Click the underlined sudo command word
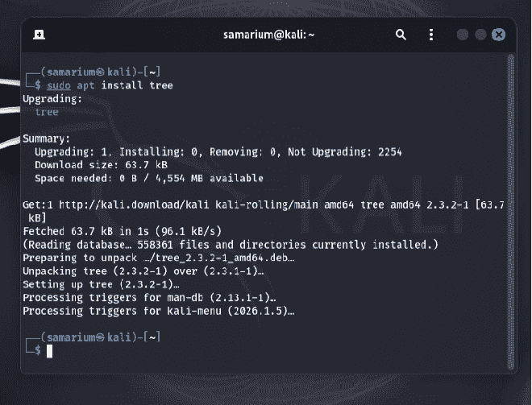The height and width of the screenshot is (405, 532). [59, 85]
